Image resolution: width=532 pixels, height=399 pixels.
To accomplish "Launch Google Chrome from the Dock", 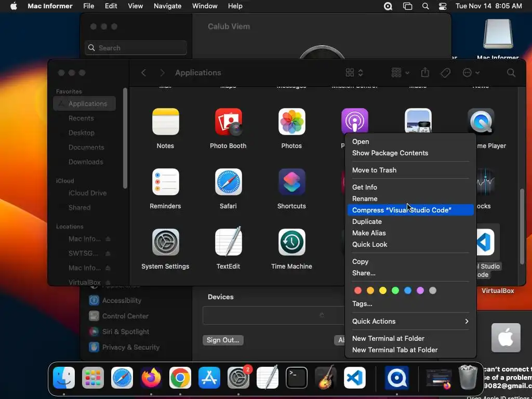I will [180, 378].
